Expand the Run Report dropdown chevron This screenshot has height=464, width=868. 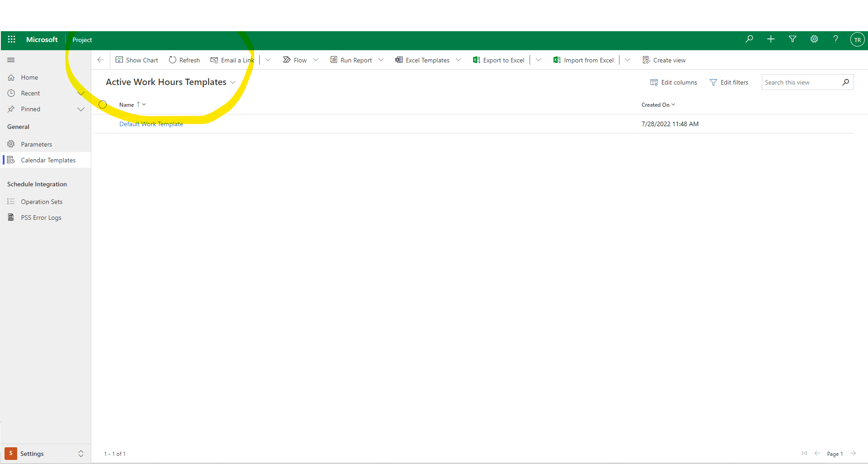point(381,60)
